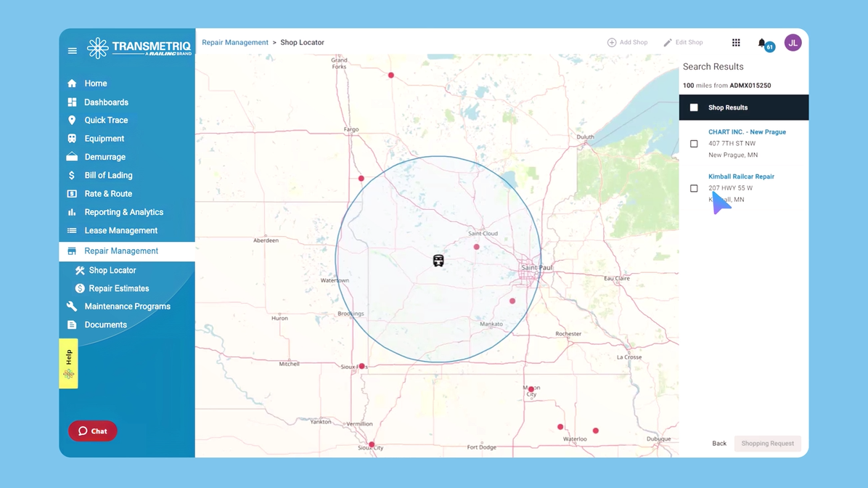Open the CHART INC. - New Prague link

tap(747, 132)
